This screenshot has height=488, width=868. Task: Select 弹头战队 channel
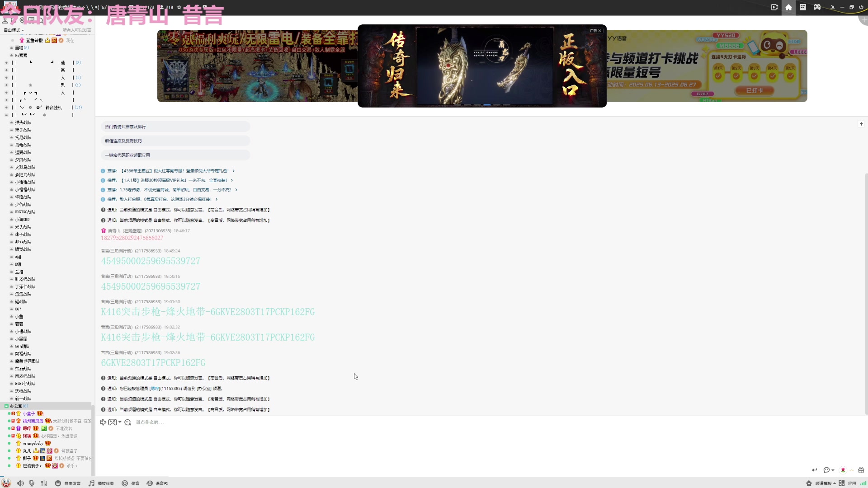pyautogui.click(x=23, y=122)
